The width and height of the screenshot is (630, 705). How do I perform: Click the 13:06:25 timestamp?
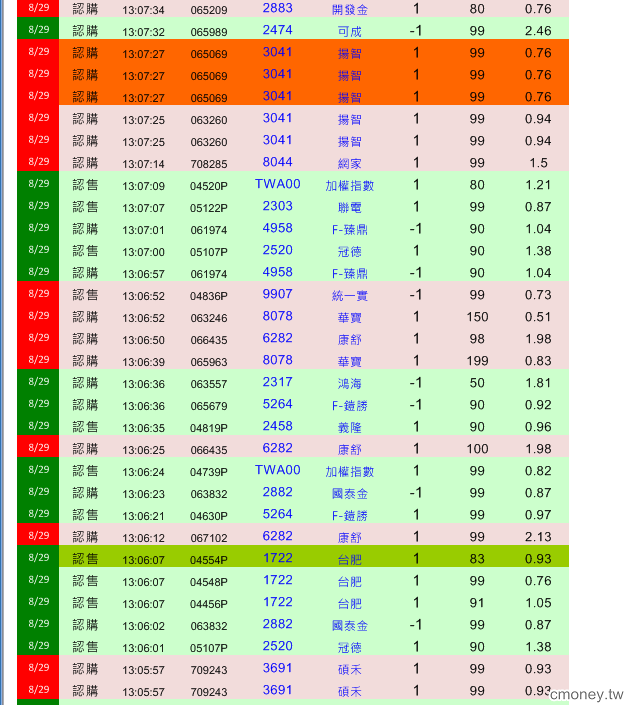pos(143,451)
